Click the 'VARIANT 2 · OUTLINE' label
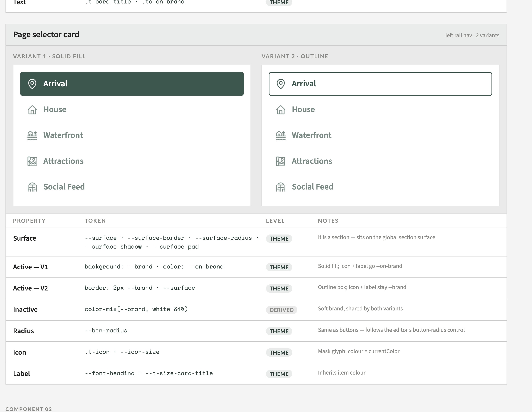Screen dimensions: 532x412 tap(295, 56)
